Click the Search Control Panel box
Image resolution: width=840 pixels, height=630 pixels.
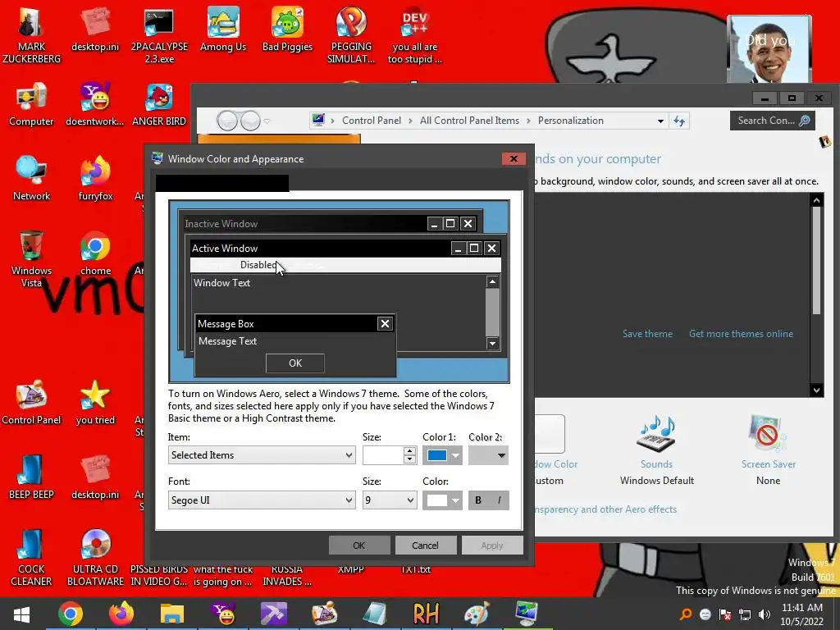[772, 121]
